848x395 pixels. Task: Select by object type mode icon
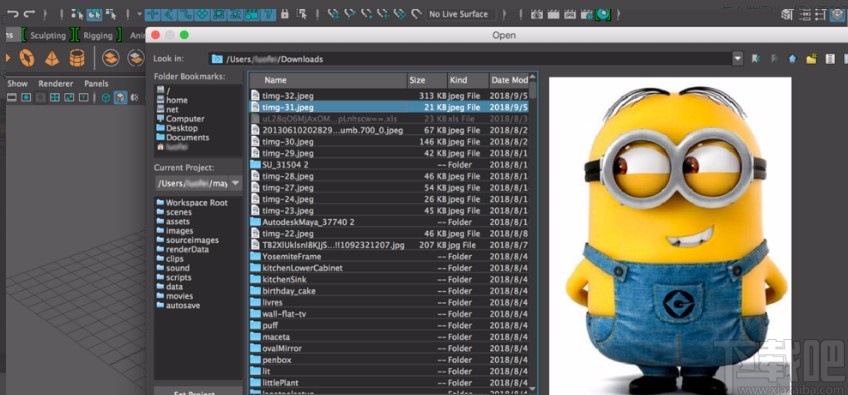point(94,15)
